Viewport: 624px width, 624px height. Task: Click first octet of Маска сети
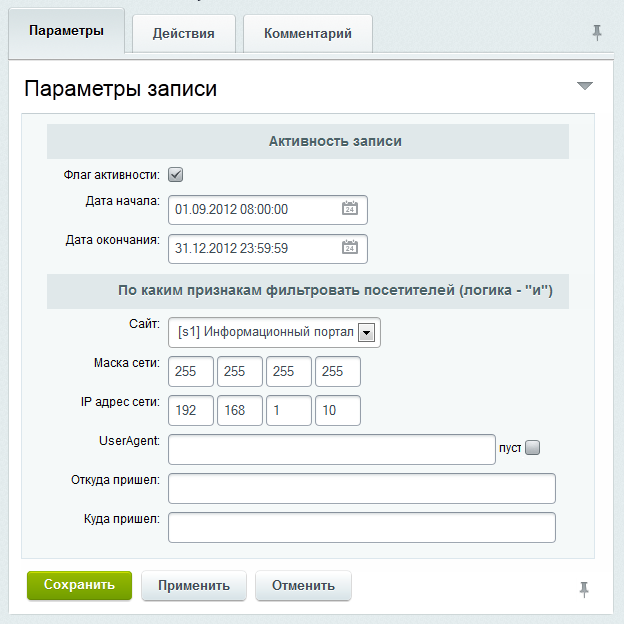tap(191, 371)
